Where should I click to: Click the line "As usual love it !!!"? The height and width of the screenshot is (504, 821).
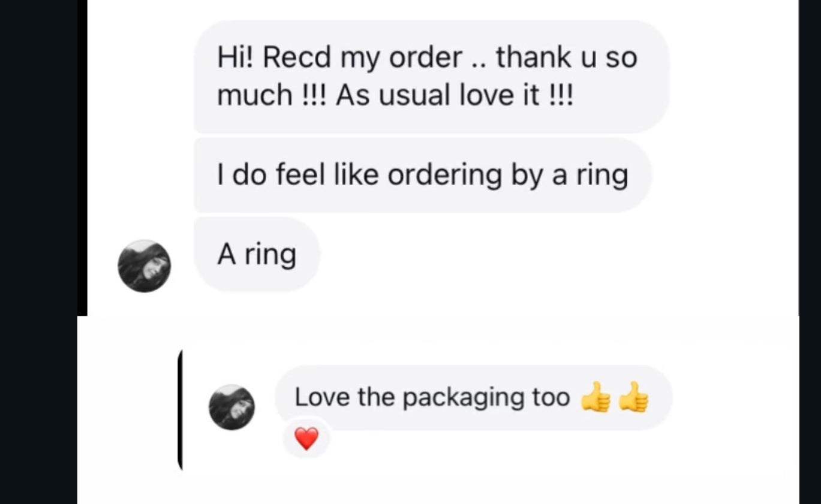click(x=455, y=96)
